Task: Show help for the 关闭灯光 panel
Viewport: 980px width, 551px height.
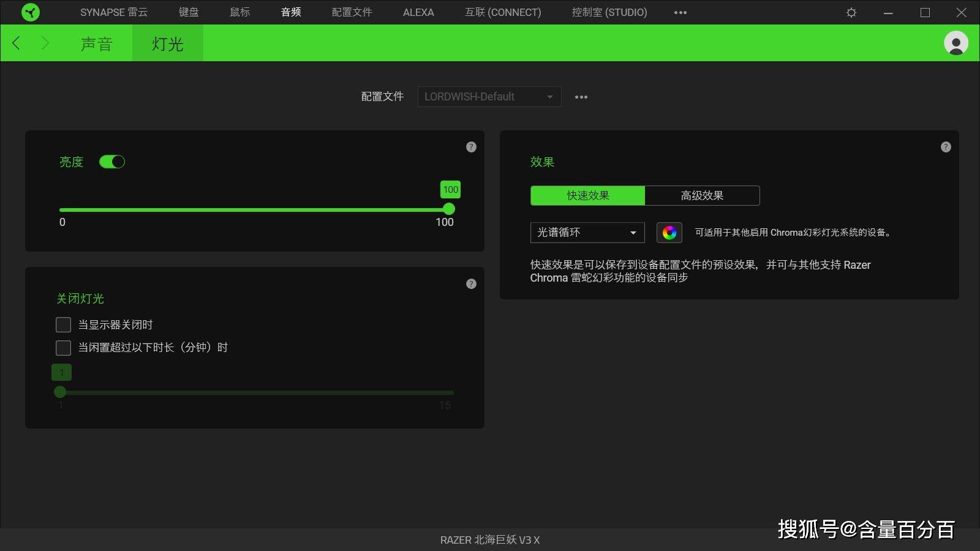Action: click(471, 284)
